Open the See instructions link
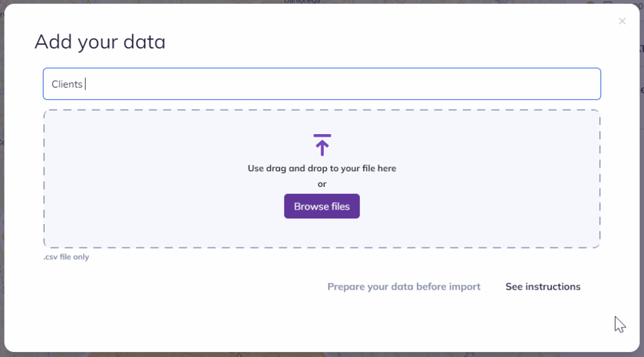This screenshot has width=644, height=357. pos(543,286)
